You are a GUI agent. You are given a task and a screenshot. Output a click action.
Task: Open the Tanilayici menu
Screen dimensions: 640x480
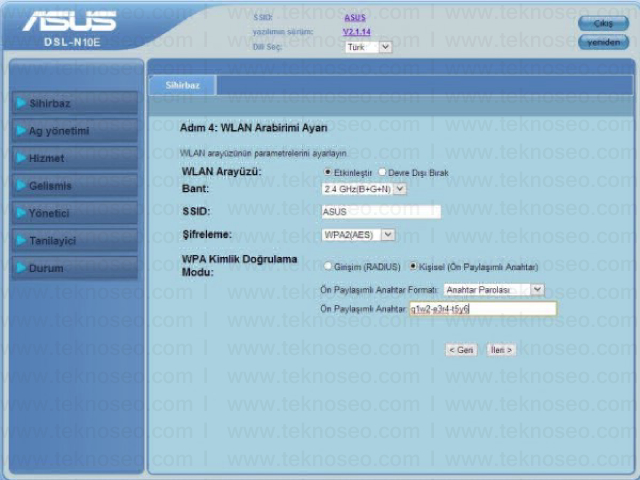point(75,240)
